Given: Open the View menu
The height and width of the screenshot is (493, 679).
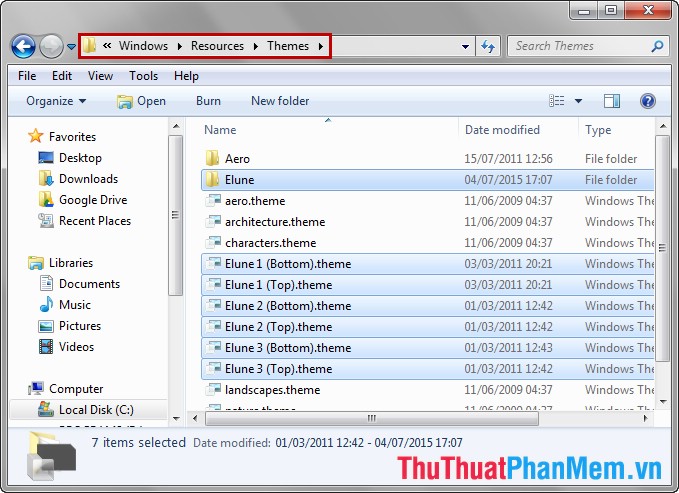Looking at the screenshot, I should pyautogui.click(x=100, y=76).
